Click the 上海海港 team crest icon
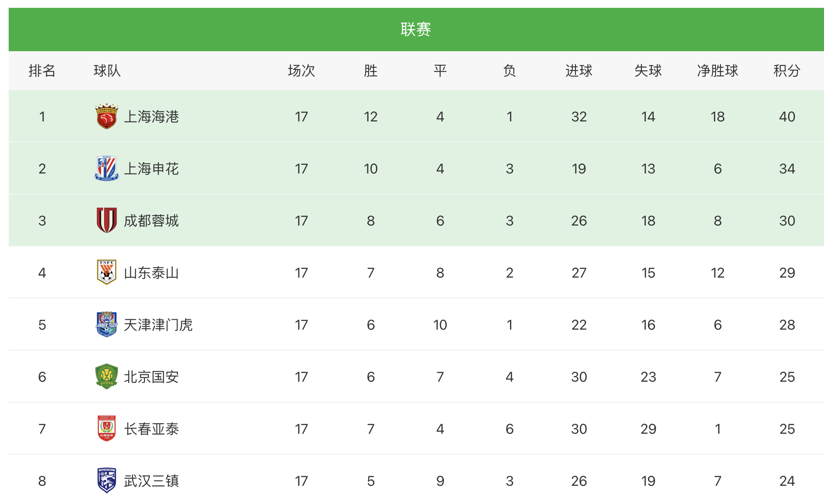This screenshot has width=824, height=504. [106, 116]
